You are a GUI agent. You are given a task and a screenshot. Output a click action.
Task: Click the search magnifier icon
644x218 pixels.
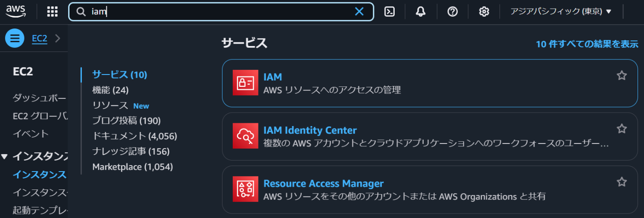pyautogui.click(x=81, y=12)
